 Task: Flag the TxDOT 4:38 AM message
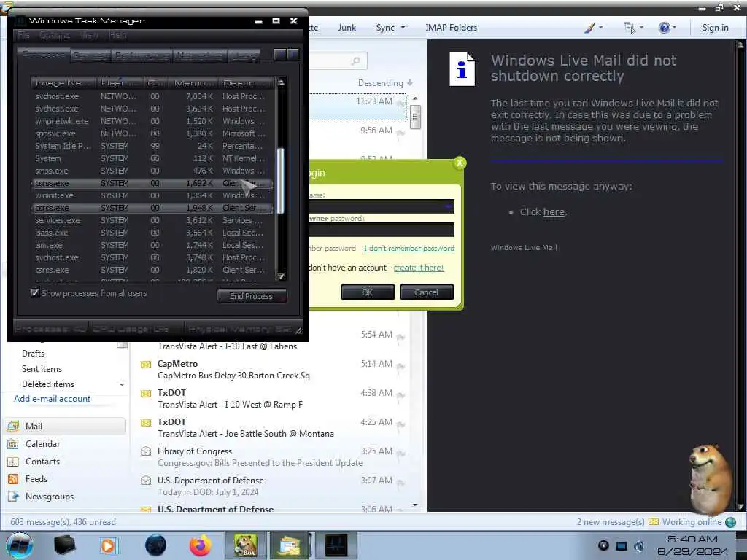(400, 395)
